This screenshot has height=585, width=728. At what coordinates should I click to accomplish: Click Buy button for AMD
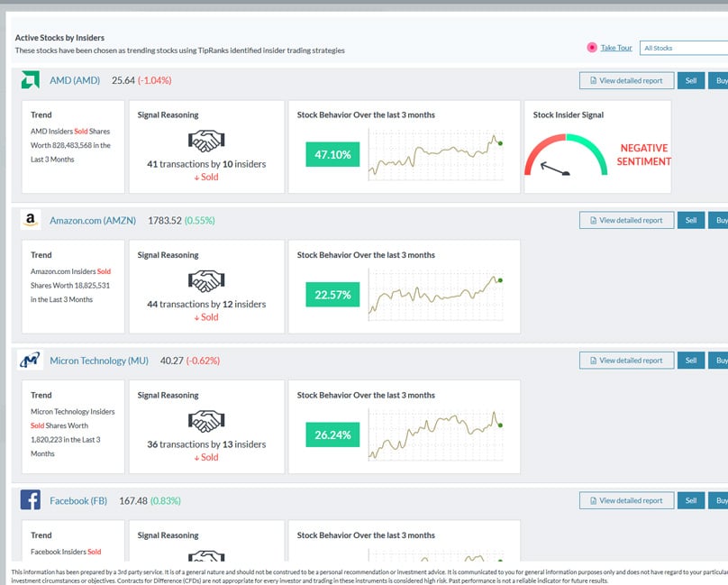718,80
